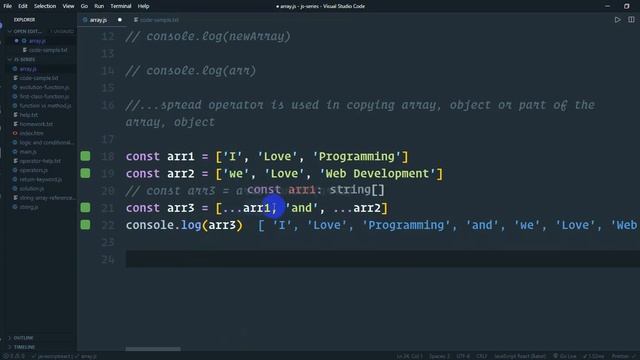Click the unsaved dot on array.js tab
This screenshot has width=640, height=360.
pos(120,20)
